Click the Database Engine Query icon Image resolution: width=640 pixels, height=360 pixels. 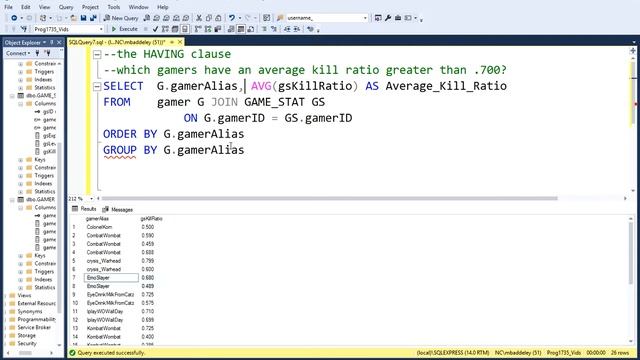(x=147, y=18)
